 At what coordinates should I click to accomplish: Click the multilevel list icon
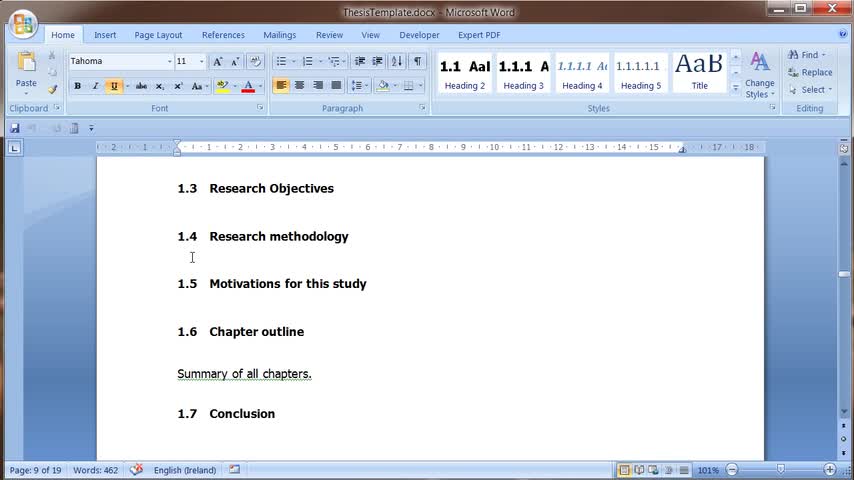[334, 62]
